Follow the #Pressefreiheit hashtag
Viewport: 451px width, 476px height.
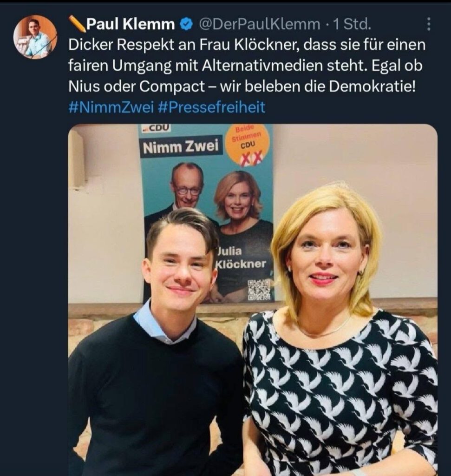point(212,107)
